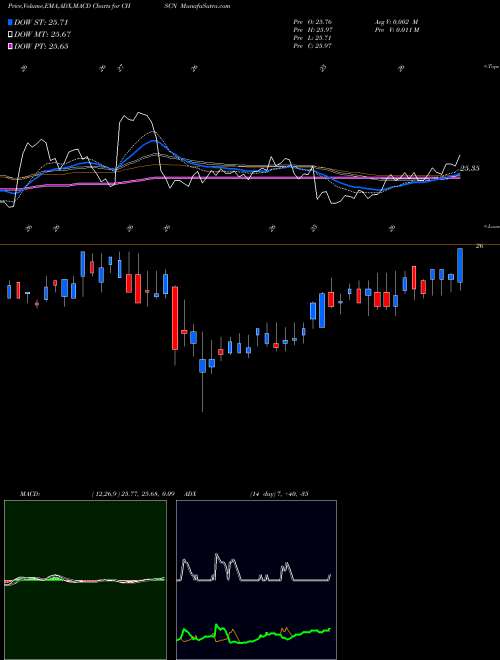
Task: Open the dark blue ADX chart panel
Action: pyautogui.click(x=256, y=580)
